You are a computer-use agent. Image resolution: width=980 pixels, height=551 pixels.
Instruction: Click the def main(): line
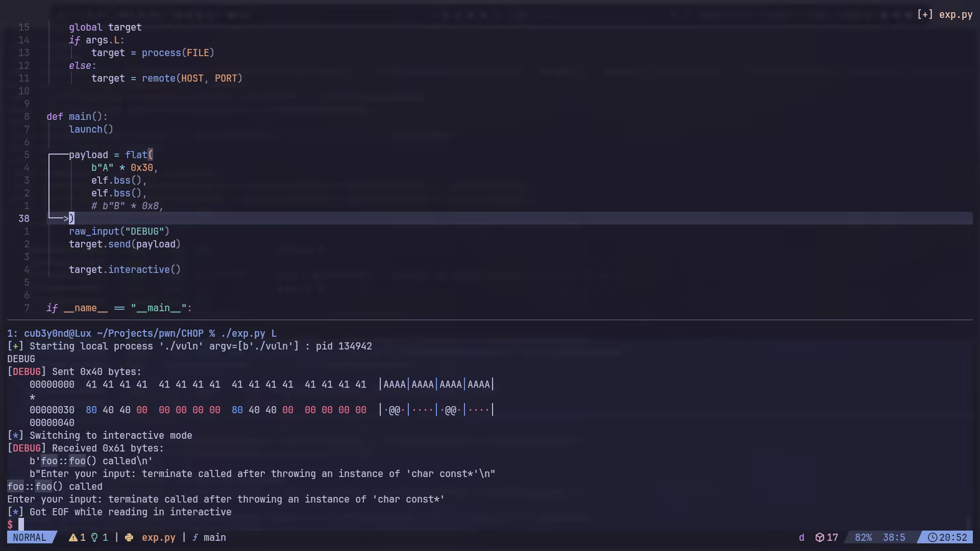click(77, 117)
